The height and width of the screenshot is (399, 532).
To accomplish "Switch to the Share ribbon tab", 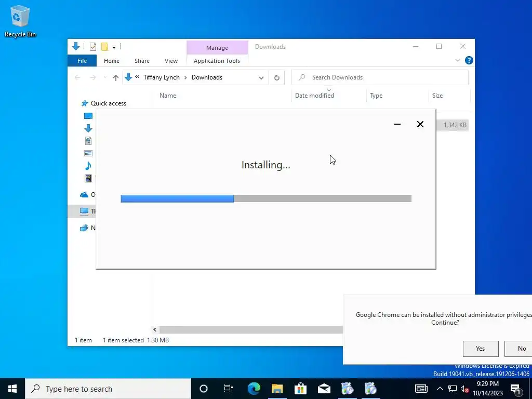I will (142, 61).
